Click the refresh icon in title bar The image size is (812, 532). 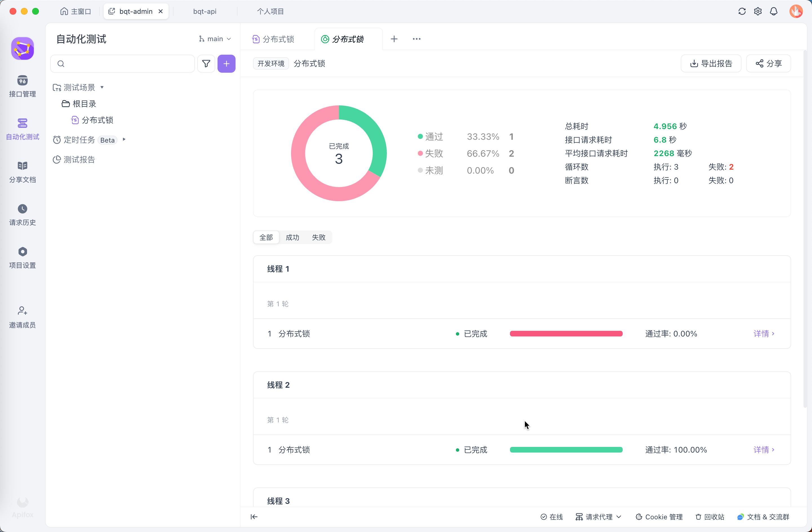tap(742, 12)
